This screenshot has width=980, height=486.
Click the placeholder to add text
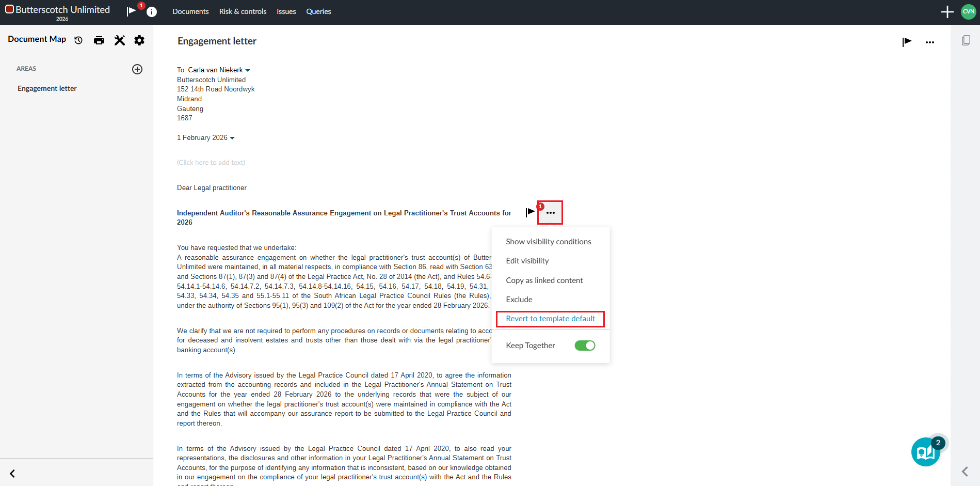(x=211, y=163)
